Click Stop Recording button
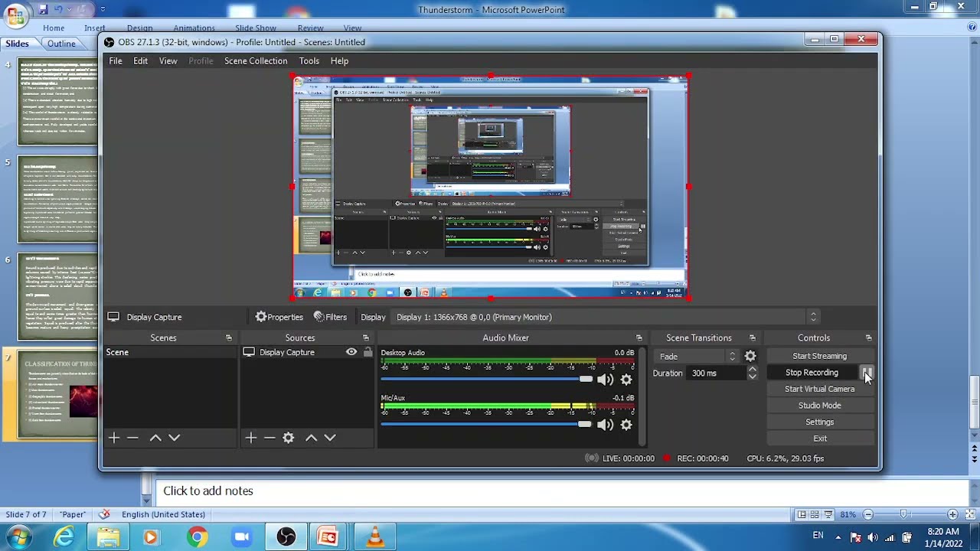Screen dimensions: 980x551 point(812,373)
